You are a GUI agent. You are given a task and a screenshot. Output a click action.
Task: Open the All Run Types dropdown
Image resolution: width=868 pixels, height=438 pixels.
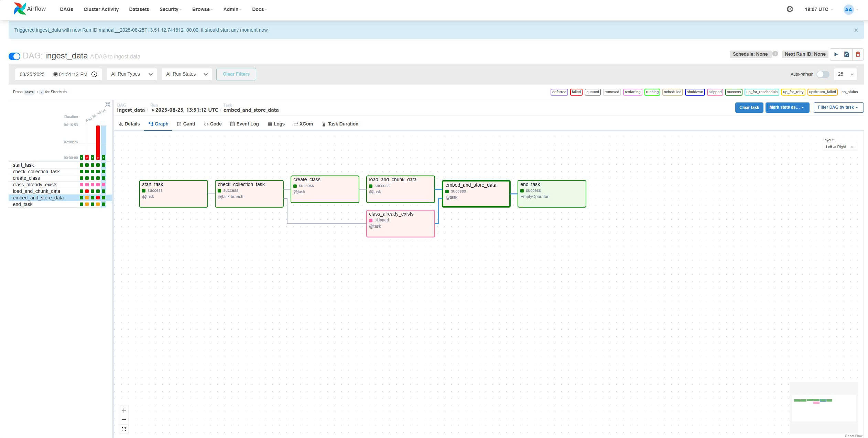click(x=132, y=74)
